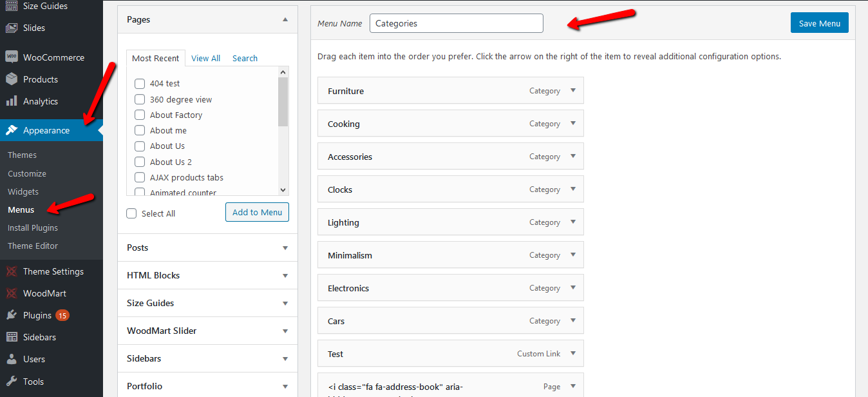Open the Themes submenu item
This screenshot has height=397, width=868.
(x=22, y=155)
